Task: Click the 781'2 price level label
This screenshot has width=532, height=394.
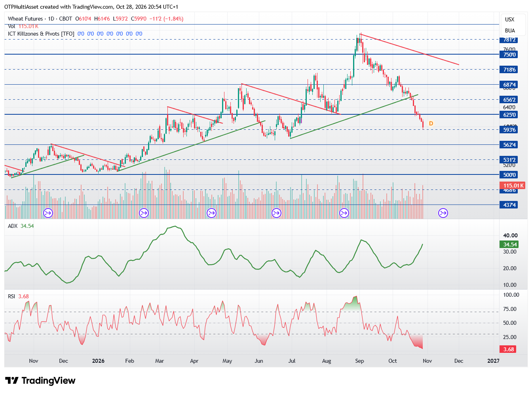Action: [x=509, y=40]
